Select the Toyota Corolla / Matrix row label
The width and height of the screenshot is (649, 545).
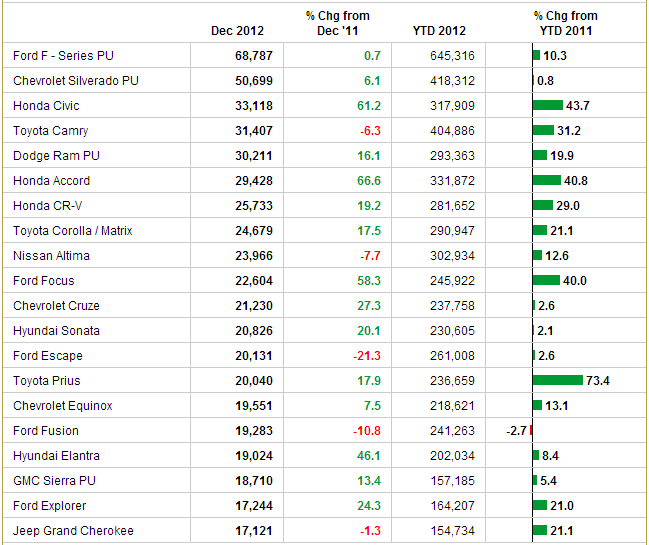(x=72, y=230)
